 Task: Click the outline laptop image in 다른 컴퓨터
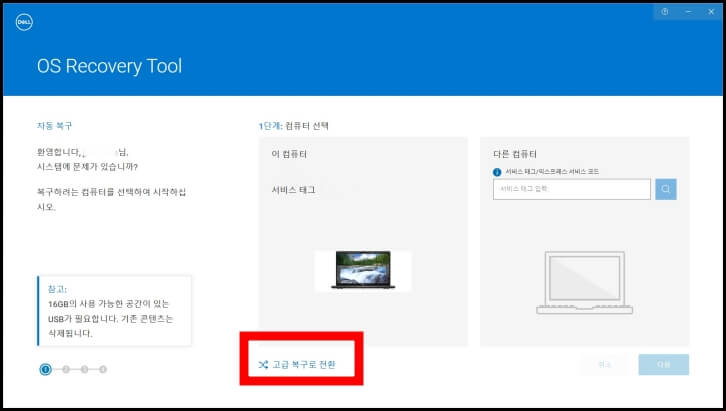[x=584, y=283]
